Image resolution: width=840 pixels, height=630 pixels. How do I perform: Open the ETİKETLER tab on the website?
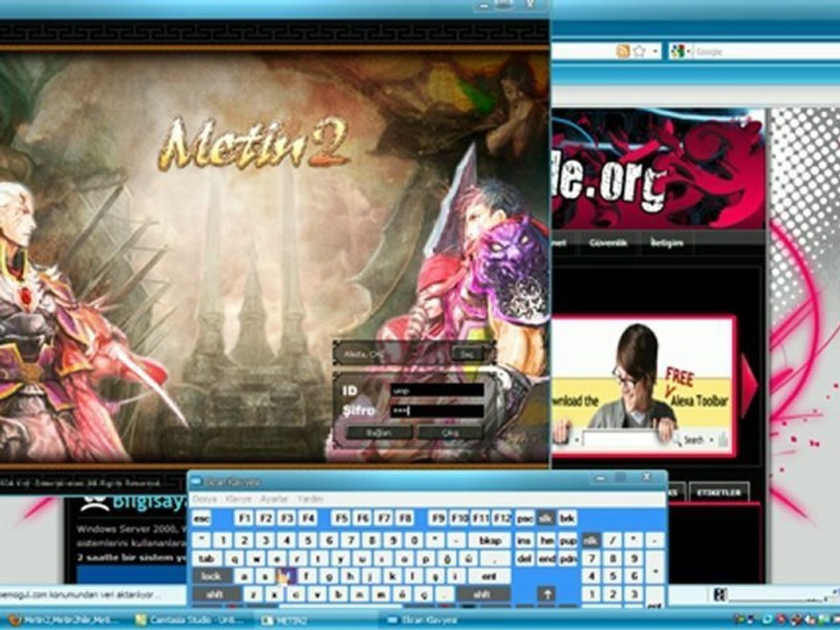718,493
